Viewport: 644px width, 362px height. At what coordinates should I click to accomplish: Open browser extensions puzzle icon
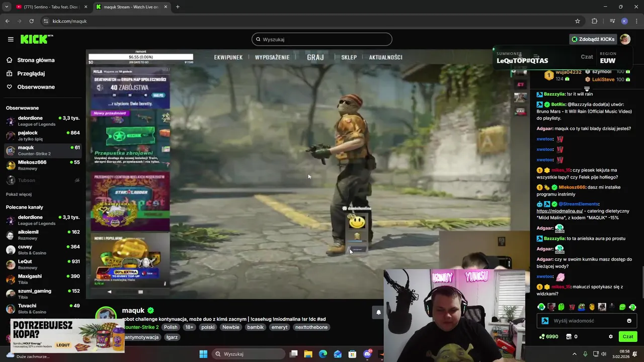(594, 21)
